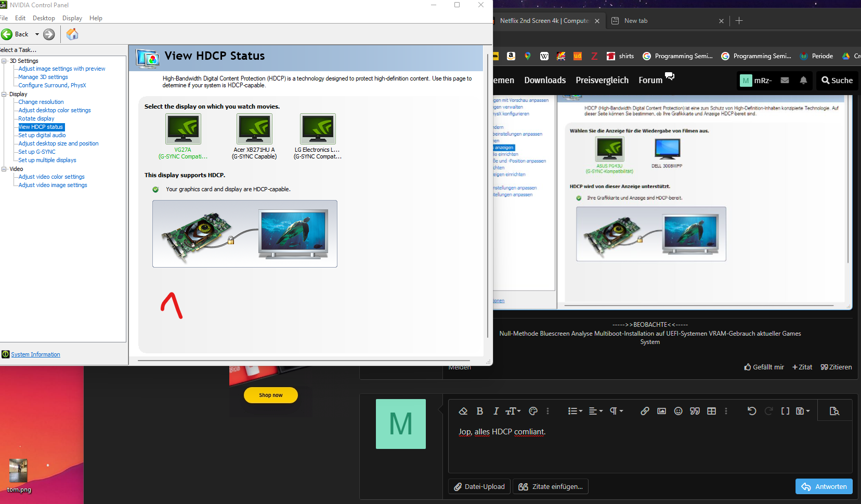Open the text color palette in editor
861x504 pixels.
click(x=533, y=411)
